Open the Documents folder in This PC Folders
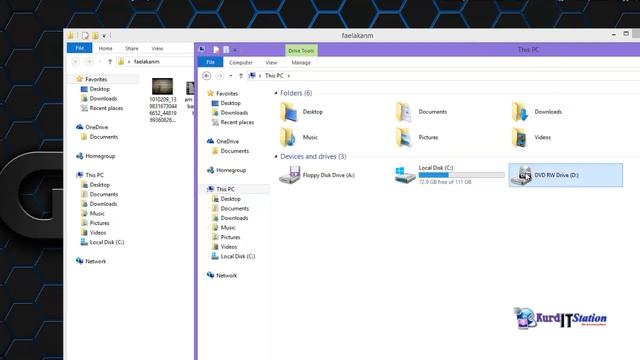Screen dimensions: 640x360 coord(422,112)
